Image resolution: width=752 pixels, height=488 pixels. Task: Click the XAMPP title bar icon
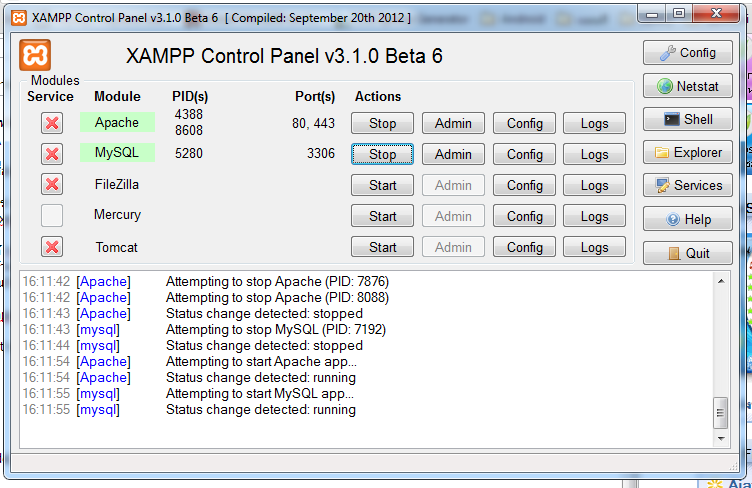point(19,18)
